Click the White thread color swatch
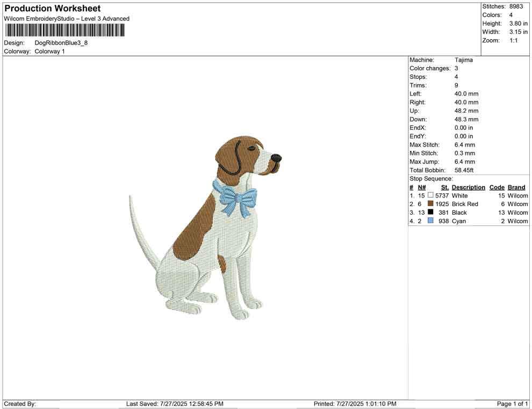Viewport: 532px width, 409px height. click(x=430, y=195)
